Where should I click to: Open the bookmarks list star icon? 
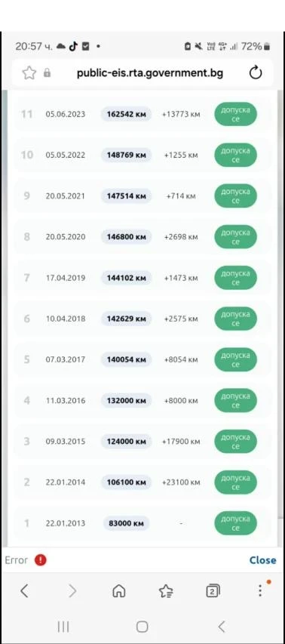166,591
